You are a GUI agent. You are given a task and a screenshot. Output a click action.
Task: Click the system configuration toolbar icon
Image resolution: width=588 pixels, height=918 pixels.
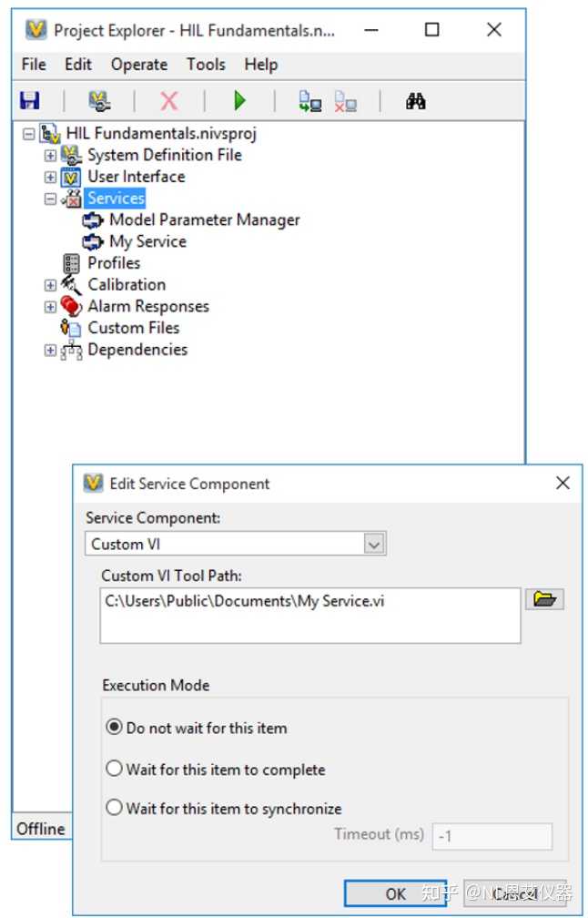tap(99, 101)
